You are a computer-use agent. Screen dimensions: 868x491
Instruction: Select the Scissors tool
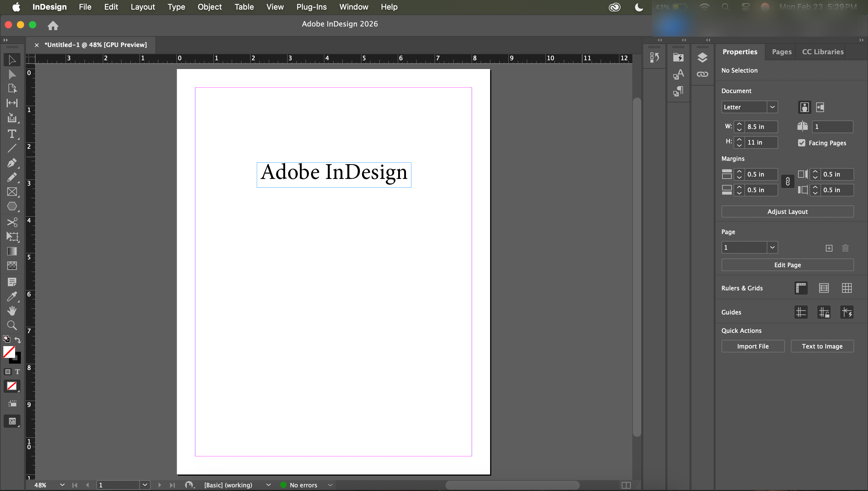pyautogui.click(x=12, y=222)
